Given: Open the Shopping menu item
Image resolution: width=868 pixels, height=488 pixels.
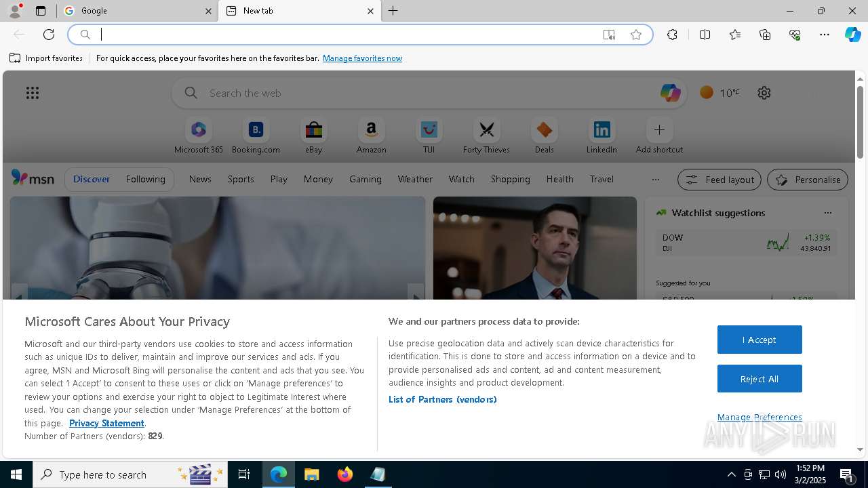Looking at the screenshot, I should pos(511,179).
